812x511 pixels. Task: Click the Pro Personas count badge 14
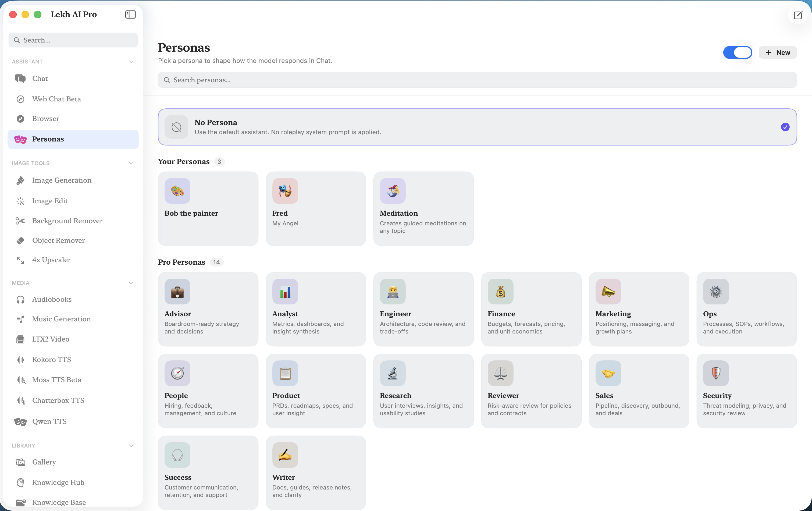[216, 262]
